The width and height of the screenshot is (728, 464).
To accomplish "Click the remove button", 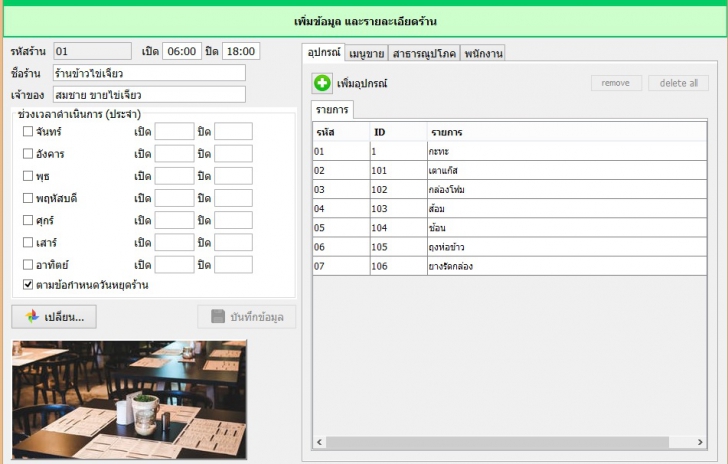I will pyautogui.click(x=616, y=83).
